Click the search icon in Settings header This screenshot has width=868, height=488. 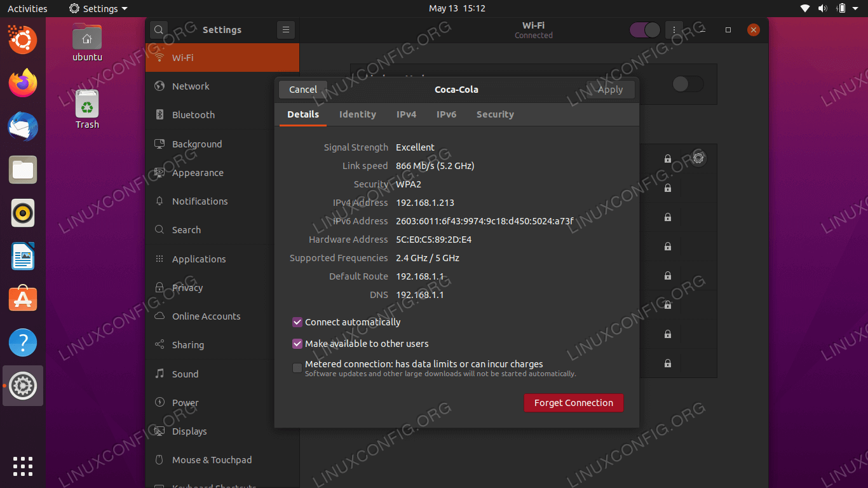click(x=159, y=30)
